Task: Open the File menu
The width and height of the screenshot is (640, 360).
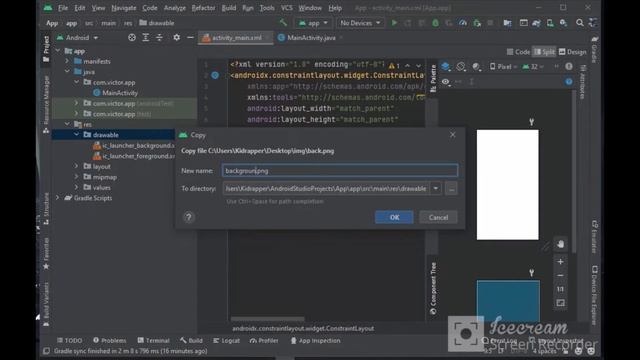Action: [x=63, y=8]
